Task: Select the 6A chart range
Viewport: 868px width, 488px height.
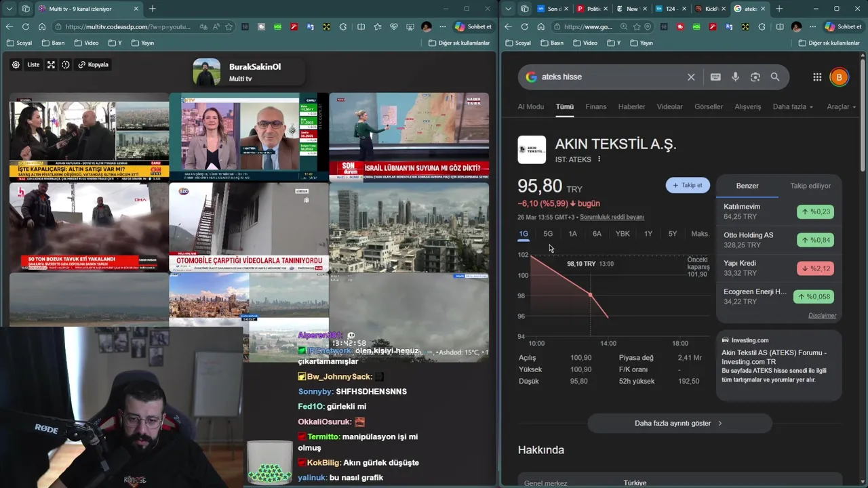Action: tap(597, 234)
